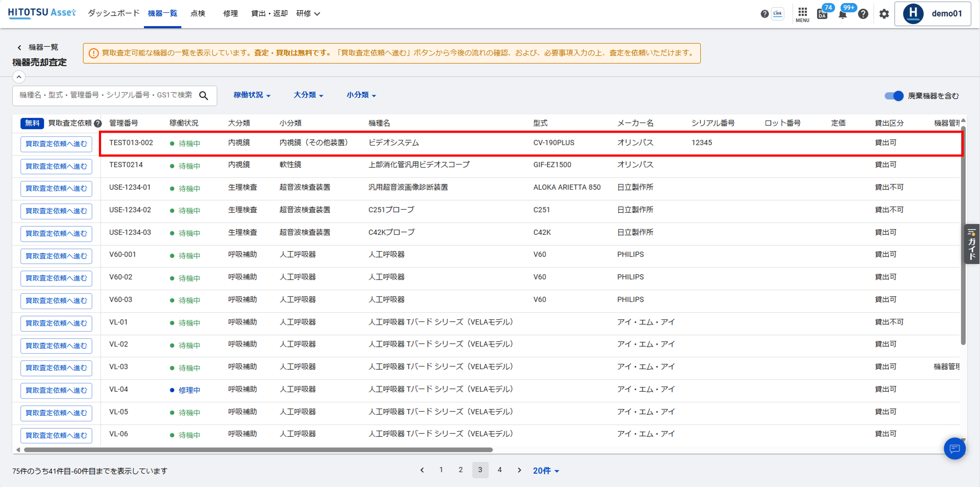Viewport: 980px width, 487px height.
Task: Open the チャット support bubble
Action: click(x=955, y=448)
